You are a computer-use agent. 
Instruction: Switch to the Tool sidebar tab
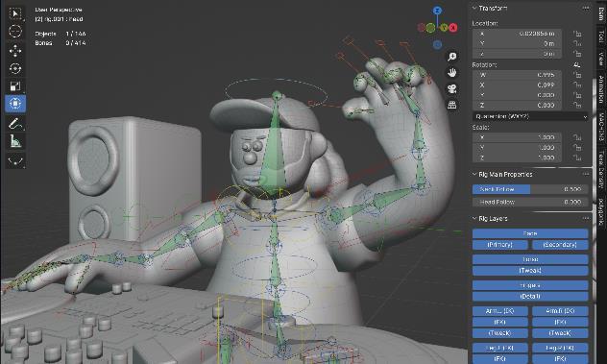[x=601, y=36]
